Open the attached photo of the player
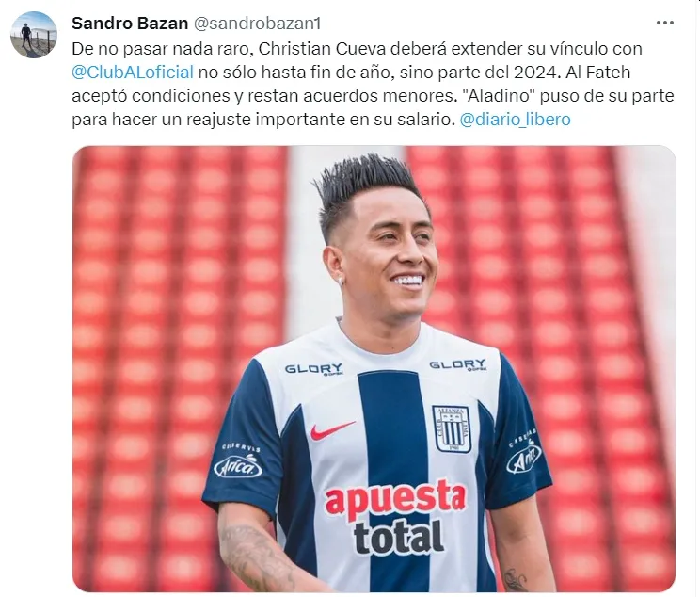This screenshot has height=597, width=700. pos(374,369)
